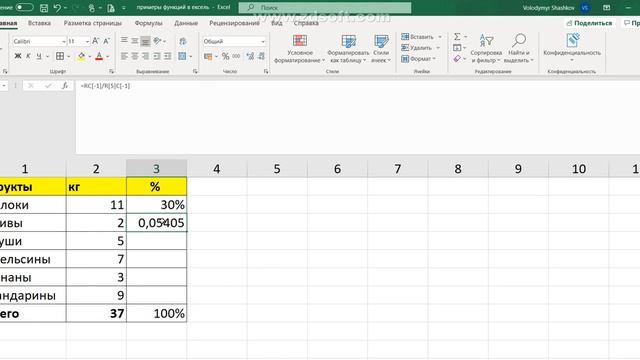Screen dimensions: 640x360
Task: Decrease font size with small A icon
Action: [107, 41]
